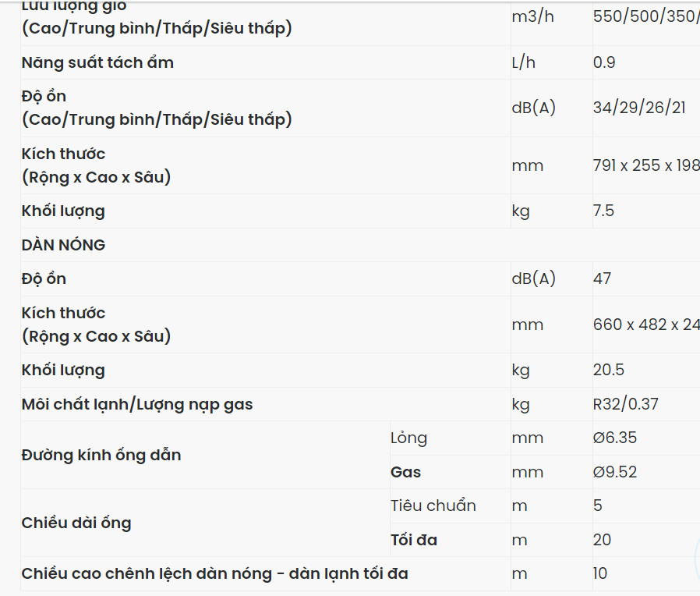Select the 20.5 kg outdoor unit weight
Image resolution: width=700 pixels, height=596 pixels.
609,370
